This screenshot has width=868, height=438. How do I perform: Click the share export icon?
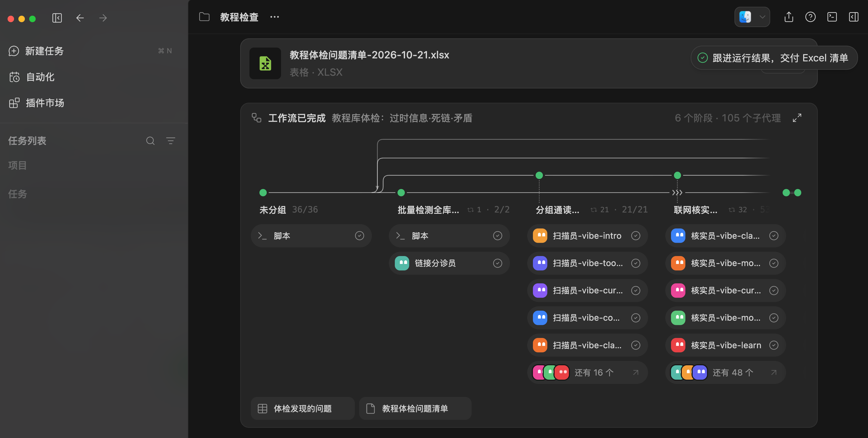click(x=789, y=17)
